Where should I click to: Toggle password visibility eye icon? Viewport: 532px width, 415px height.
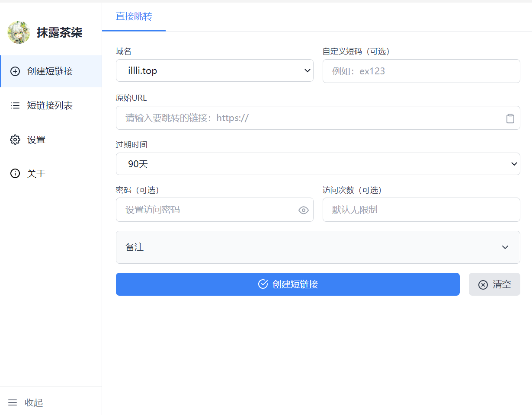[304, 211]
